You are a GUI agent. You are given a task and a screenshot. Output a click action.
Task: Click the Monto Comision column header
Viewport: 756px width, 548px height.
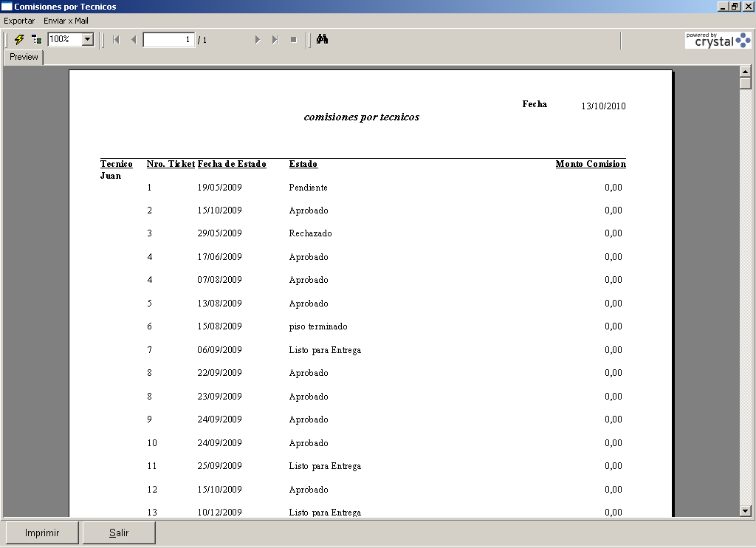(591, 164)
